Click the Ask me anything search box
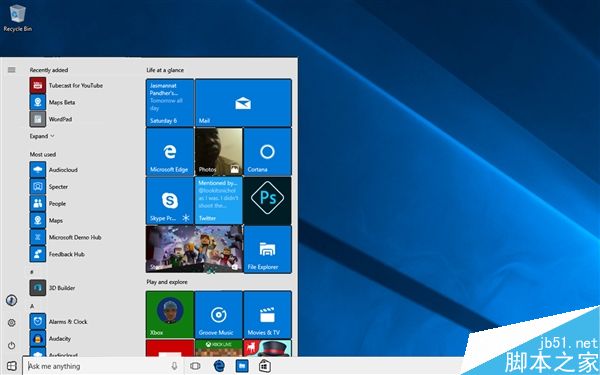600x375 pixels. point(103,366)
